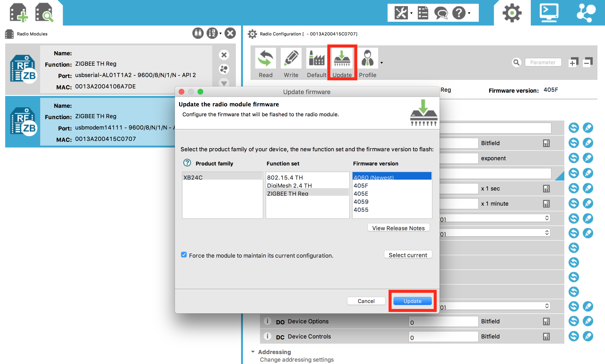
Task: Toggle the Add radio module icon
Action: tap(18, 12)
